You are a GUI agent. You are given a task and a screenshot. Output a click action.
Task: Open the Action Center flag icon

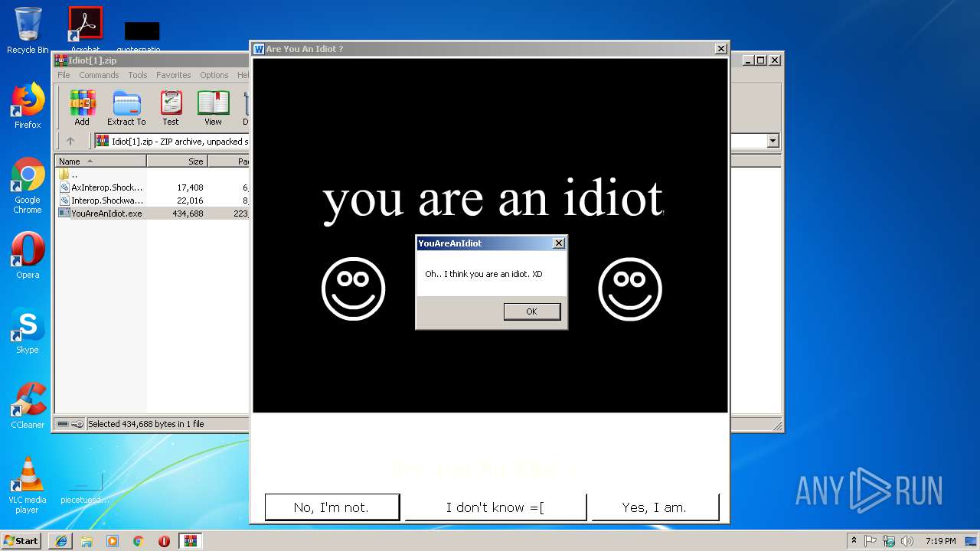coord(871,541)
